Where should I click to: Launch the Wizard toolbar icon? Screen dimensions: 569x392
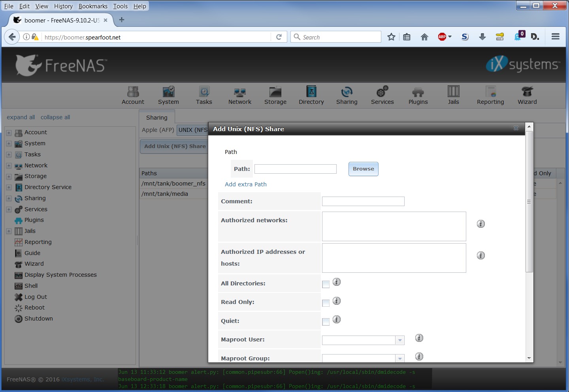click(x=527, y=95)
